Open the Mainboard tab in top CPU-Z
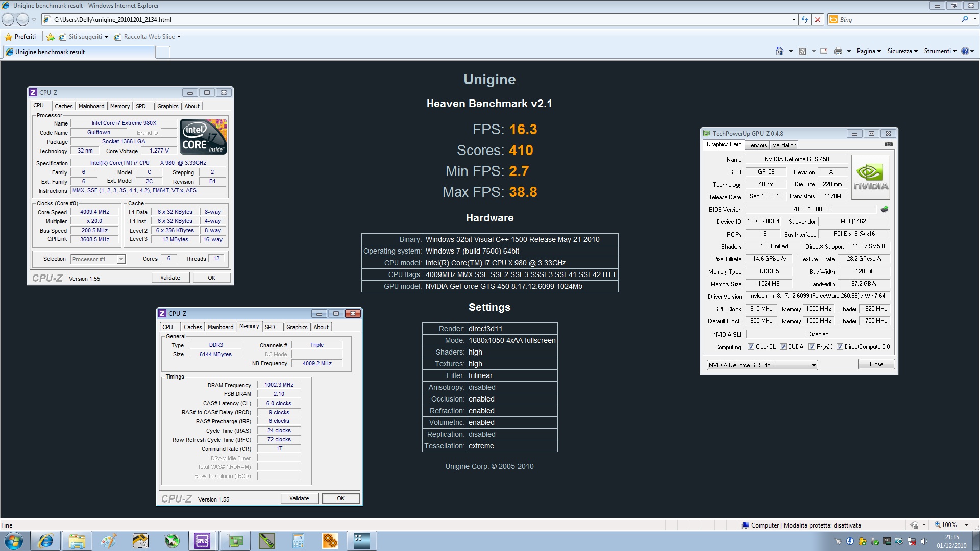This screenshot has width=980, height=551. (x=91, y=106)
